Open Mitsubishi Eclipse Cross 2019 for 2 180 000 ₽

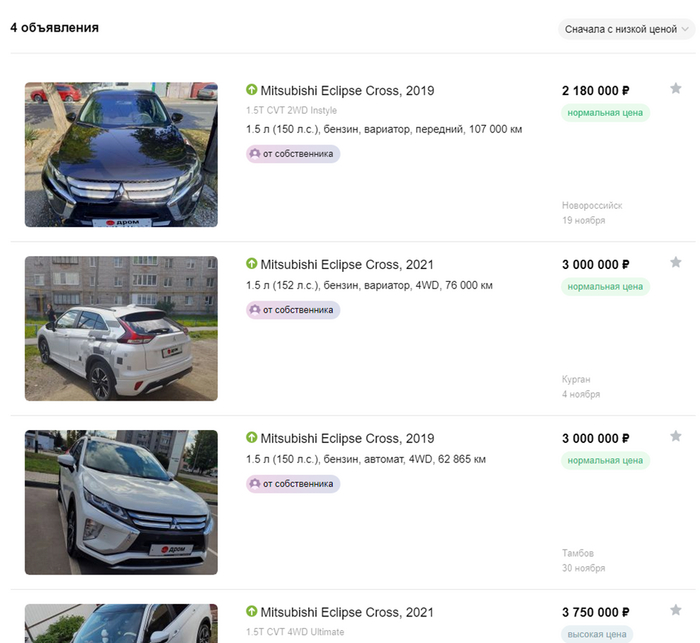pos(347,91)
